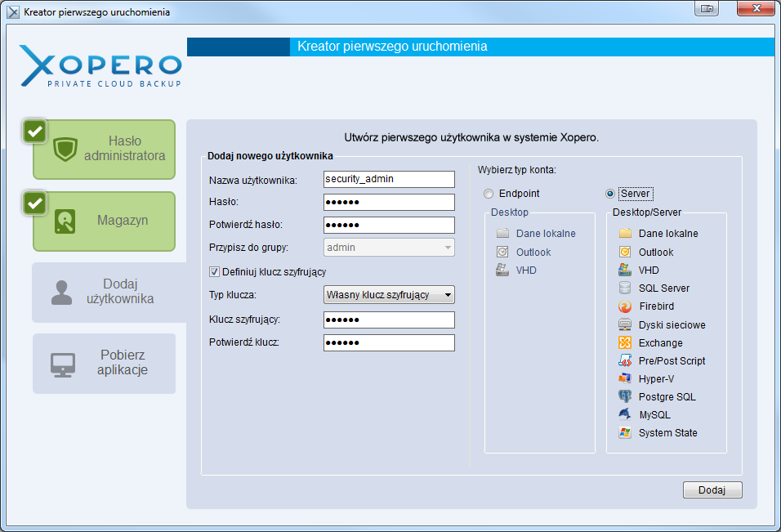Click the Firebird label
This screenshot has height=532, width=781.
[x=657, y=306]
